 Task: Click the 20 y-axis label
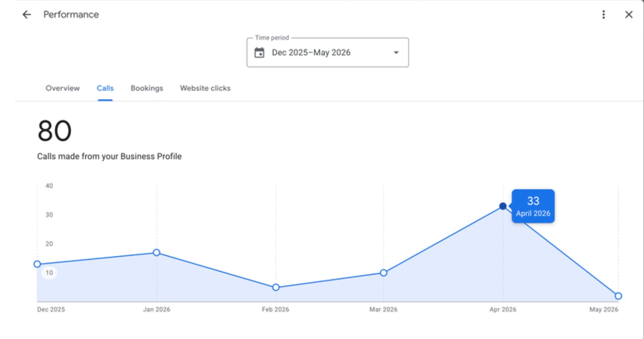tap(49, 244)
